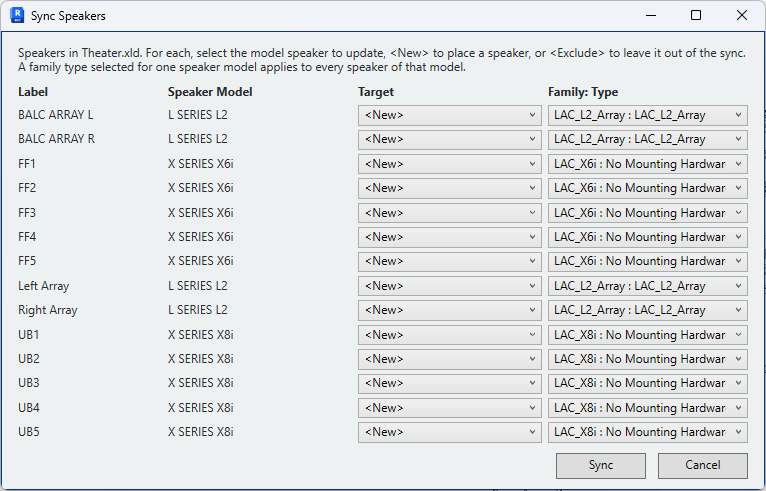Open Target dropdown for UB2
Viewport: 766px width, 491px height.
[x=449, y=360]
